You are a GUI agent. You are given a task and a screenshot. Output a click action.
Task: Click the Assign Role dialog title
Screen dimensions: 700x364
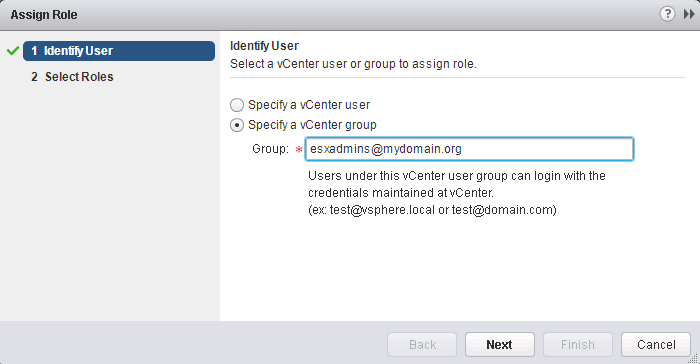point(44,15)
